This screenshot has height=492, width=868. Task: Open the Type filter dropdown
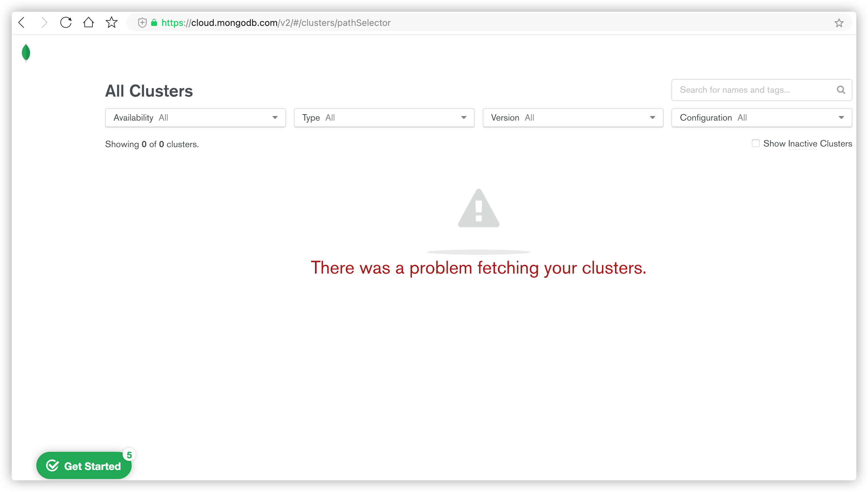384,118
